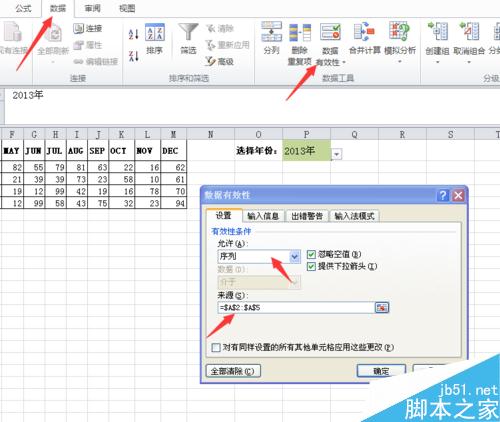Click cell value 94 in DEC column
500x422 pixels.
pos(174,203)
